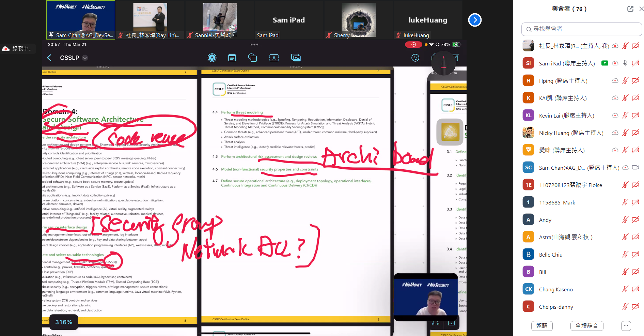644x336 pixels.
Task: Select the text box tool
Action: [x=274, y=58]
